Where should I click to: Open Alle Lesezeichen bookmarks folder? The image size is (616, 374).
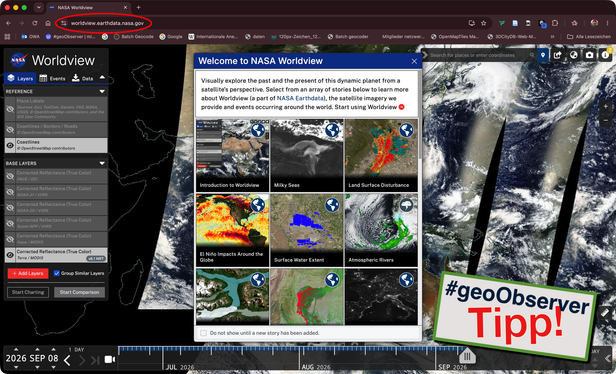[x=589, y=37]
